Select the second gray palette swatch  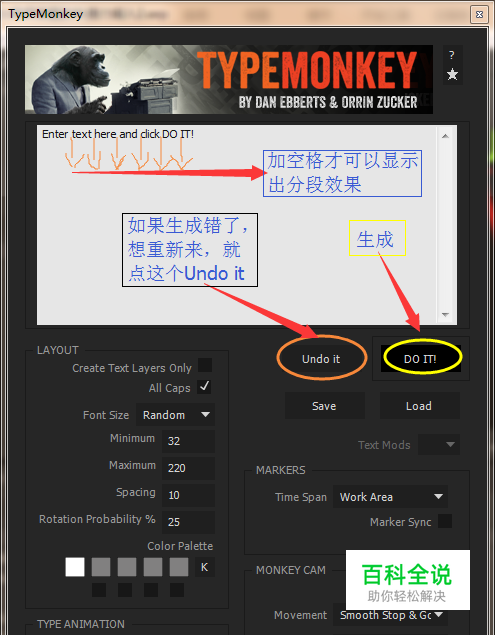[x=101, y=567]
